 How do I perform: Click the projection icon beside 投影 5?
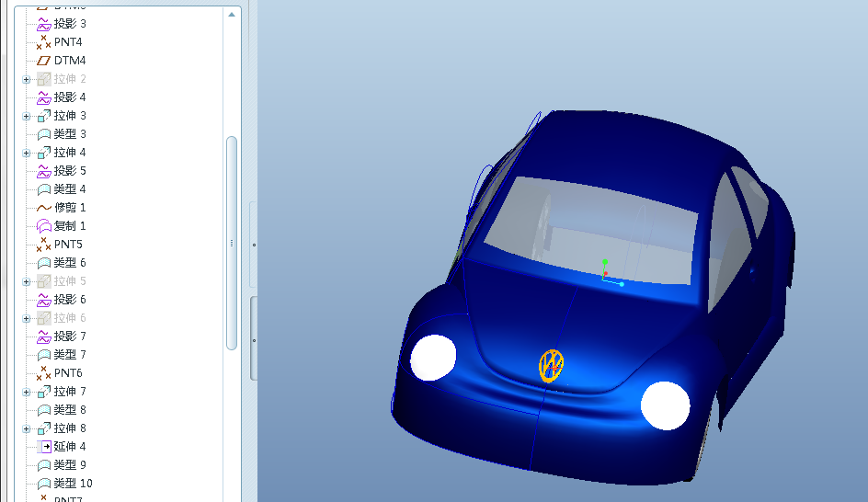coord(44,171)
